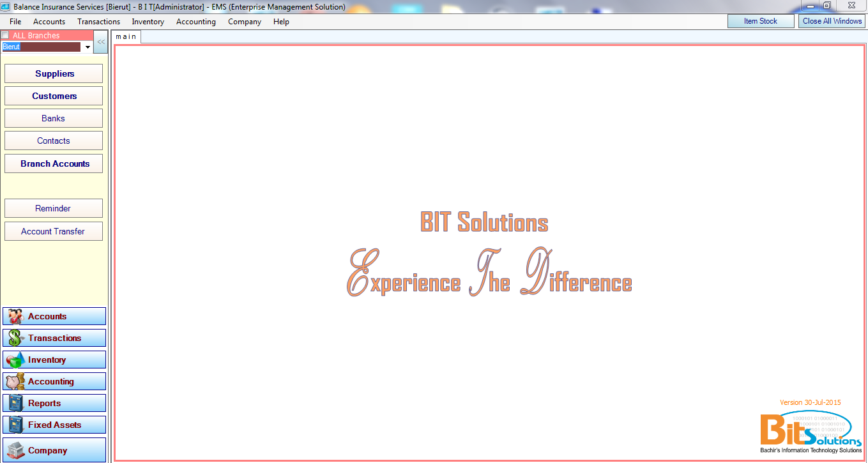Select the Reports label in sidebar

point(45,403)
